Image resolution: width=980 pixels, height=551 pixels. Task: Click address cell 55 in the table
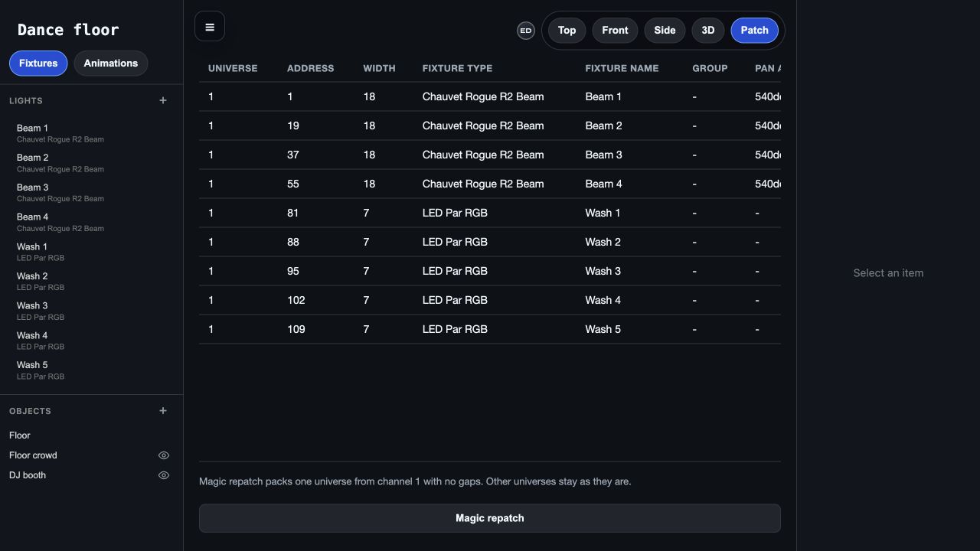click(293, 184)
